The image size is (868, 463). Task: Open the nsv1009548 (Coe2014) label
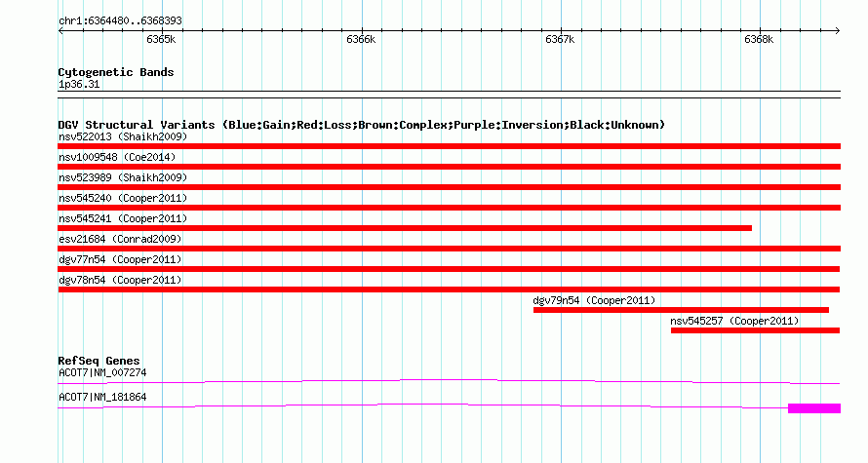click(x=117, y=157)
